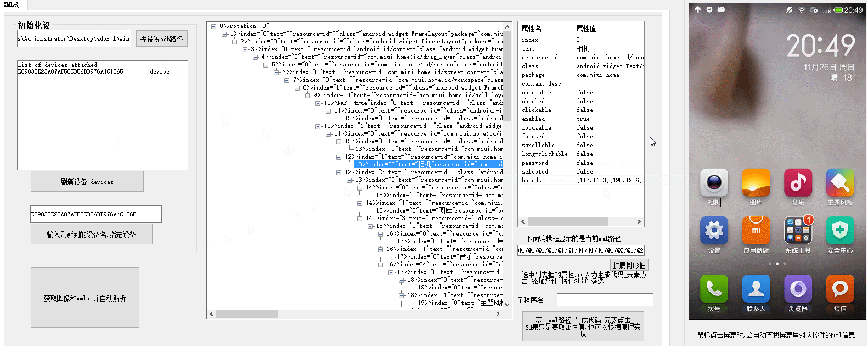Open the Browser (浏览器) app icon
Viewport: 868px width, 346px height.
[x=798, y=289]
